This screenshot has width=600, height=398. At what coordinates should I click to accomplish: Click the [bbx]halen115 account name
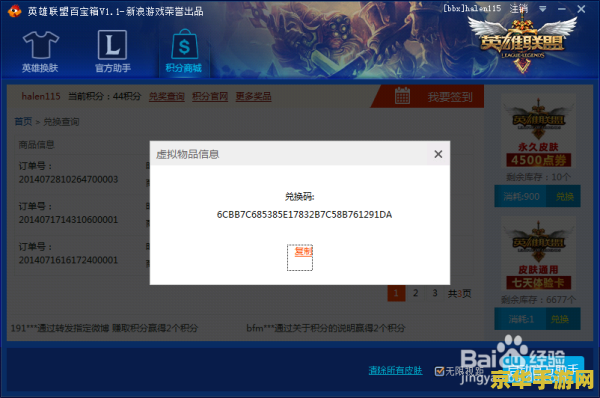[472, 8]
